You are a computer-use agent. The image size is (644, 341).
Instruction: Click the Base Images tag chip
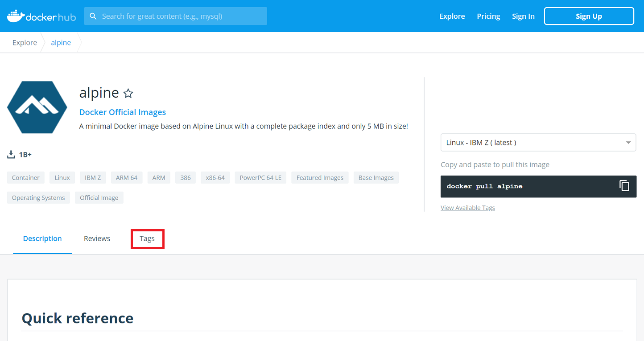point(376,177)
